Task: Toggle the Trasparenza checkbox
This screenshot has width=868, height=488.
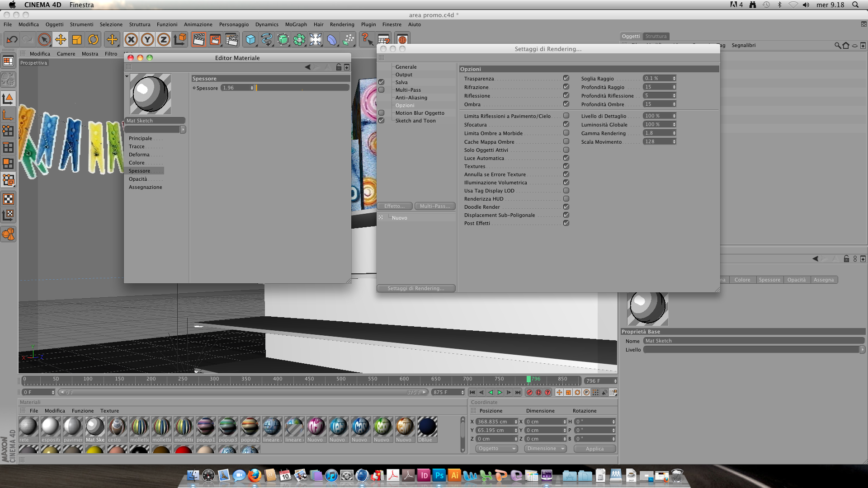Action: click(566, 78)
